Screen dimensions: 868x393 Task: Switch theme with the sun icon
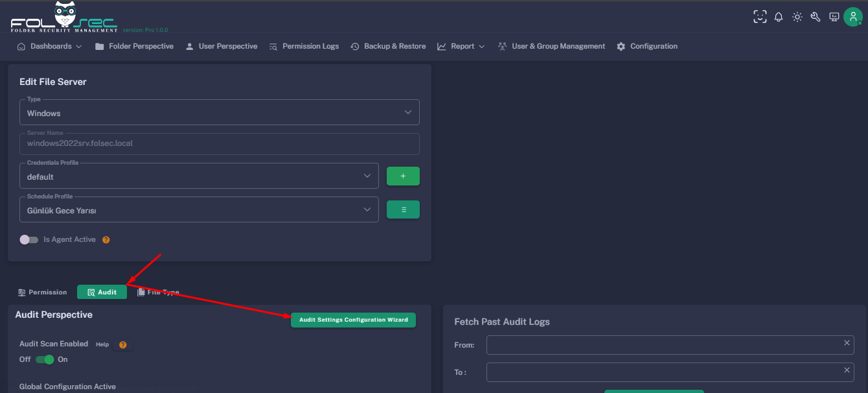[797, 17]
